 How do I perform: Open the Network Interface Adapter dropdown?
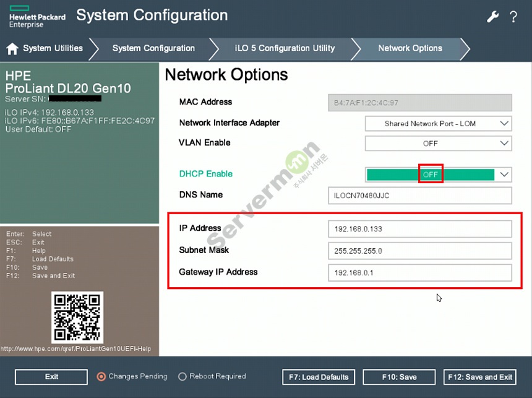coord(438,124)
